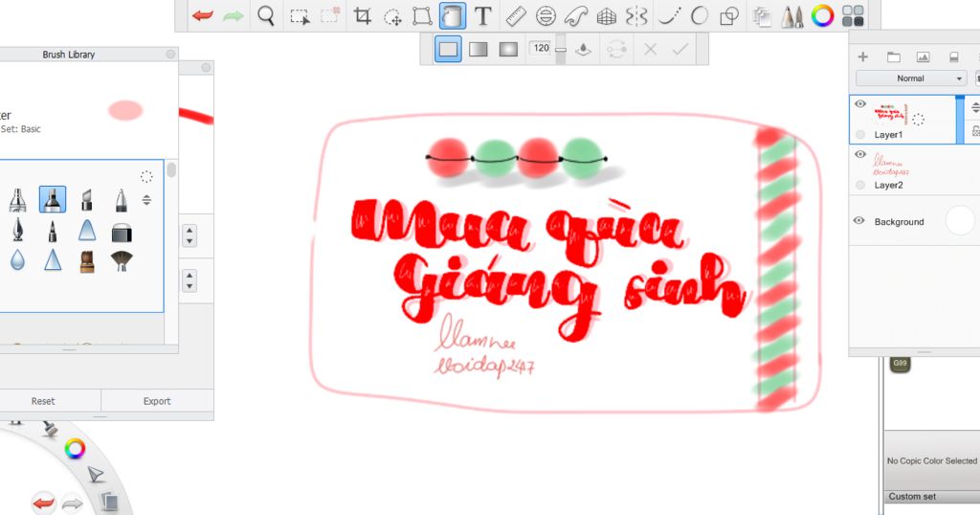Toggle the Symmetry tool
This screenshot has width=980, height=515.
click(636, 15)
